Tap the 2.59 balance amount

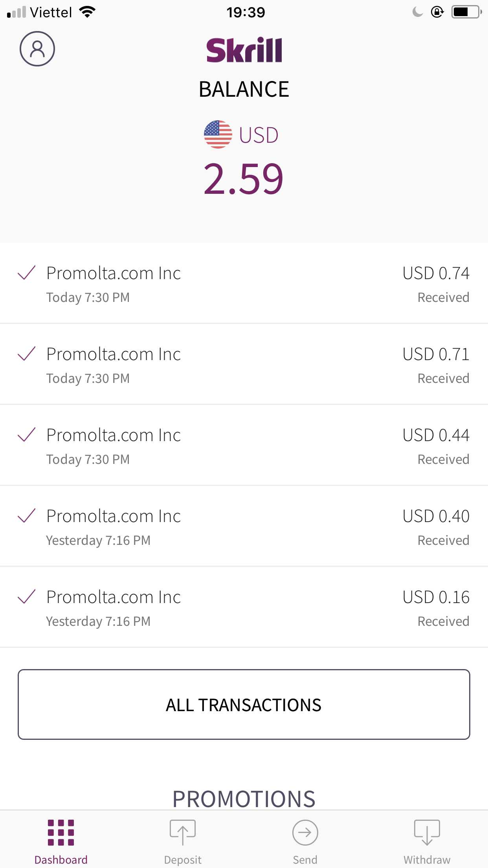pyautogui.click(x=244, y=179)
